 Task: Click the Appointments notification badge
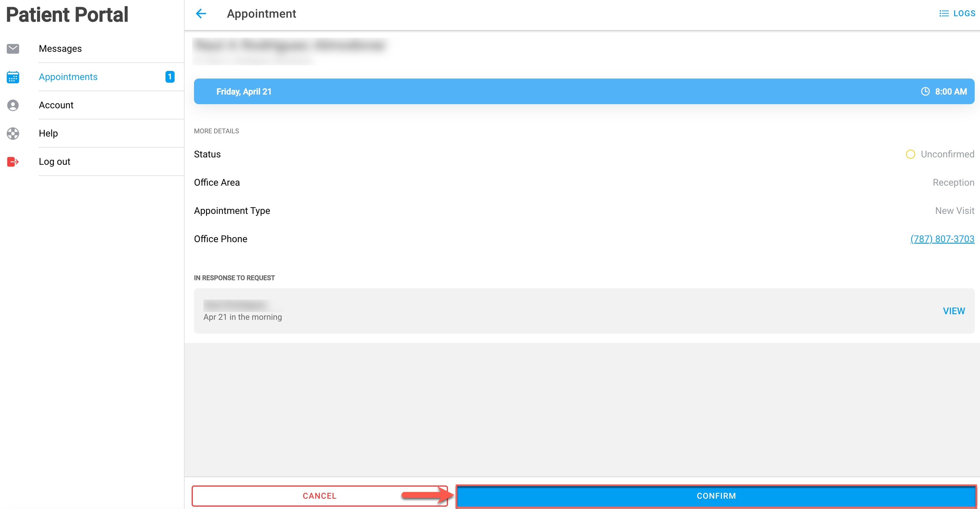click(x=170, y=77)
